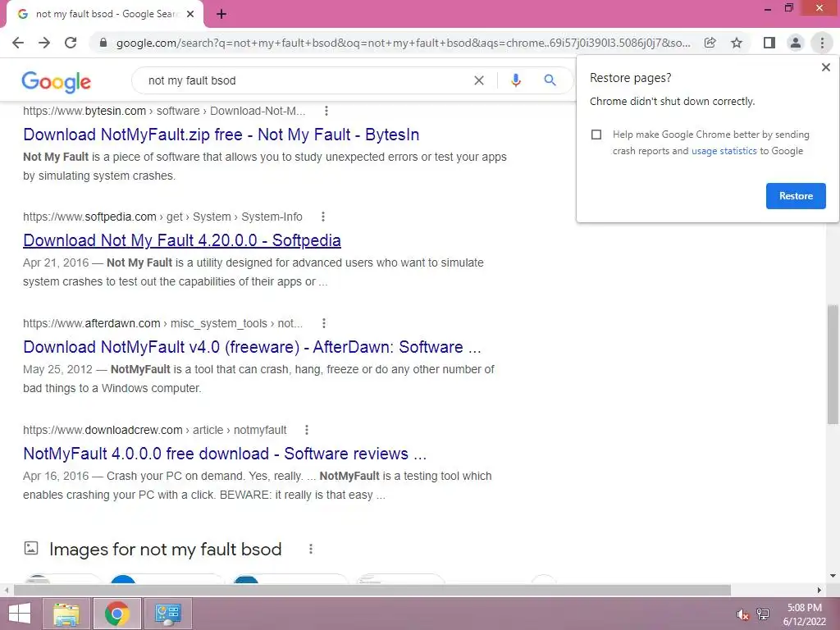Enable sending crash reports to Google checkbox
The image size is (840, 630).
click(x=596, y=135)
